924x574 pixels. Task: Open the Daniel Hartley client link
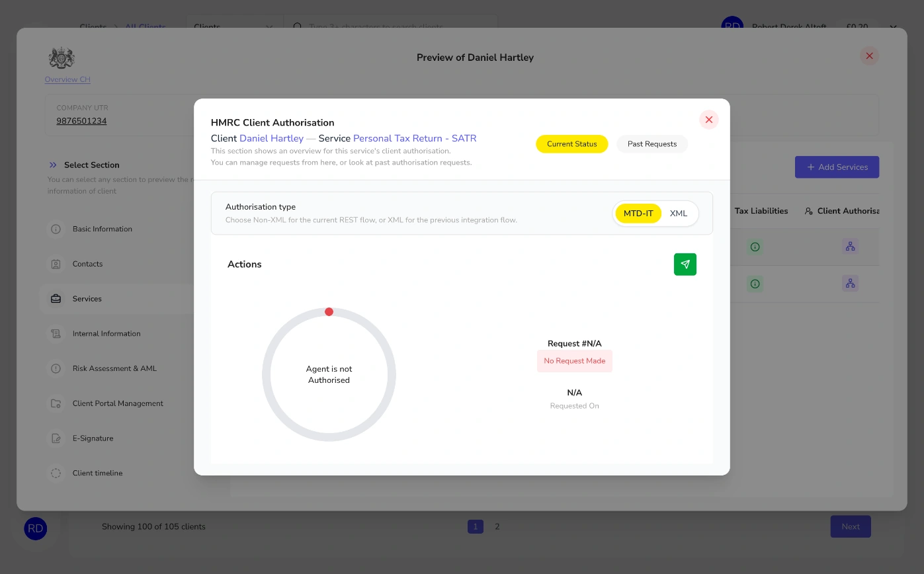coord(271,138)
